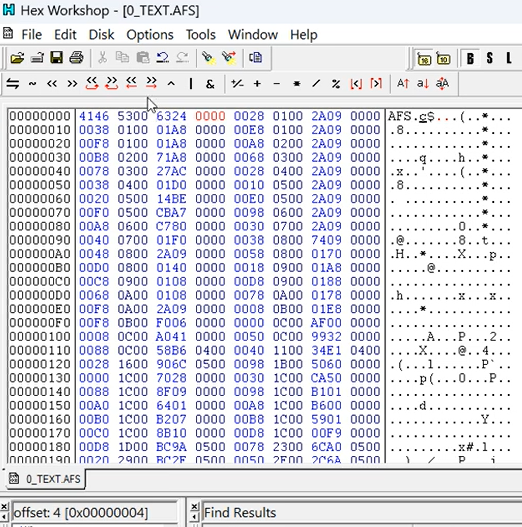Viewport: 522px width, 527px height.
Task: Click the Open file folder icon
Action: (x=17, y=58)
